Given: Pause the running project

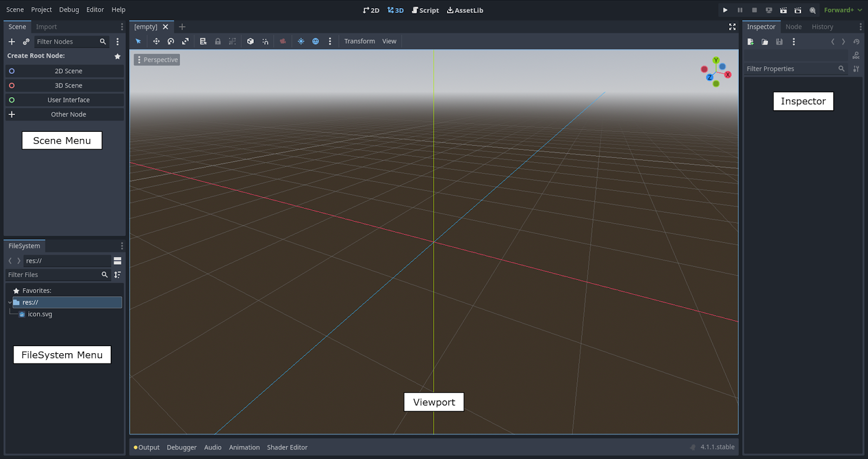Looking at the screenshot, I should point(740,10).
